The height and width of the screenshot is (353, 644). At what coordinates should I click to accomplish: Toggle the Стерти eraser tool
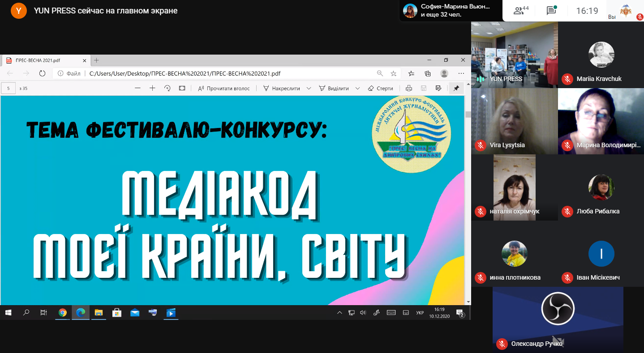(380, 88)
